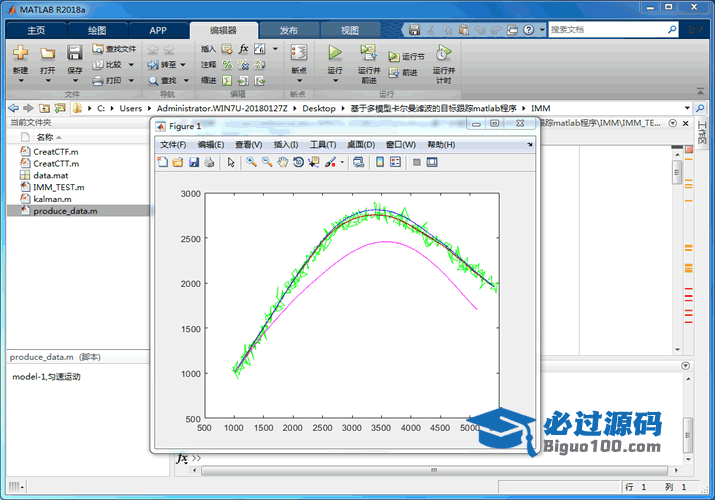Viewport: 715px width, 500px height.
Task: Open the dropdown arrow beside the brush tool
Action: click(x=342, y=162)
